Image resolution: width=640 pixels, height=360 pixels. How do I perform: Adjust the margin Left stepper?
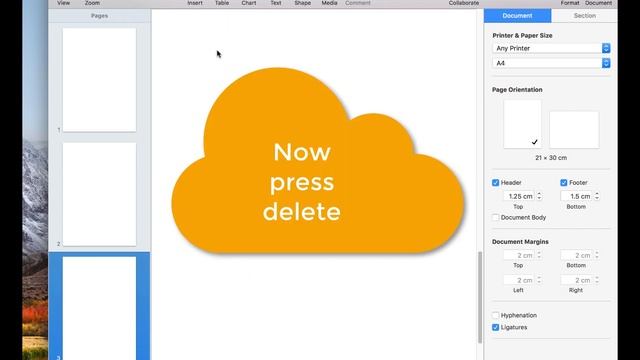(x=539, y=280)
